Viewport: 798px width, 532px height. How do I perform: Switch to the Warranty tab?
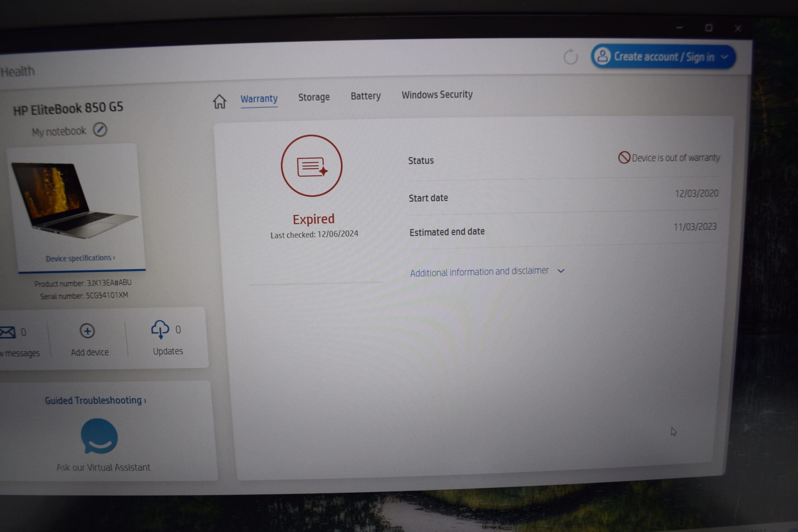(259, 99)
